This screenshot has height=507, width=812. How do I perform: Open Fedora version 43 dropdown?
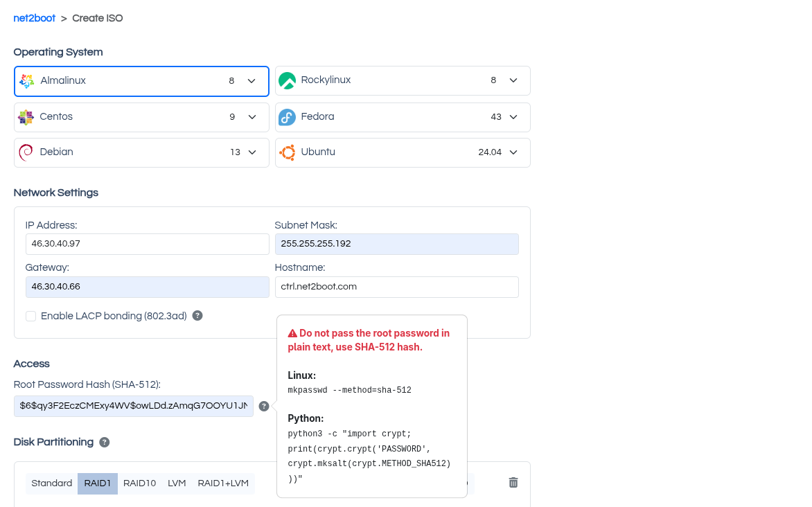pos(513,117)
